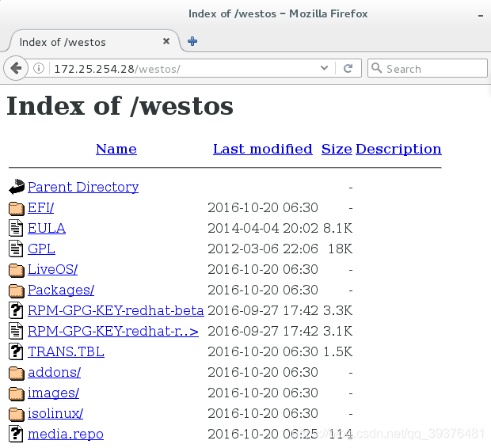Open a new tab with plus icon
This screenshot has height=448, width=491.
point(192,41)
